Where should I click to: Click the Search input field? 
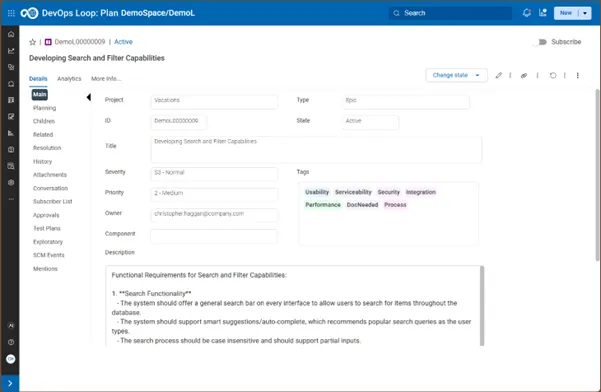[450, 13]
